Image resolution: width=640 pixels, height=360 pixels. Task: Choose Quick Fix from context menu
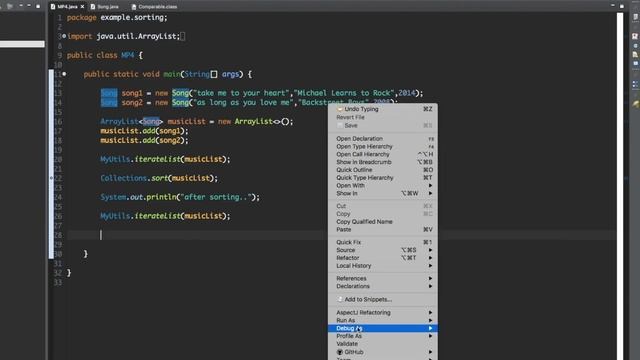click(383, 242)
